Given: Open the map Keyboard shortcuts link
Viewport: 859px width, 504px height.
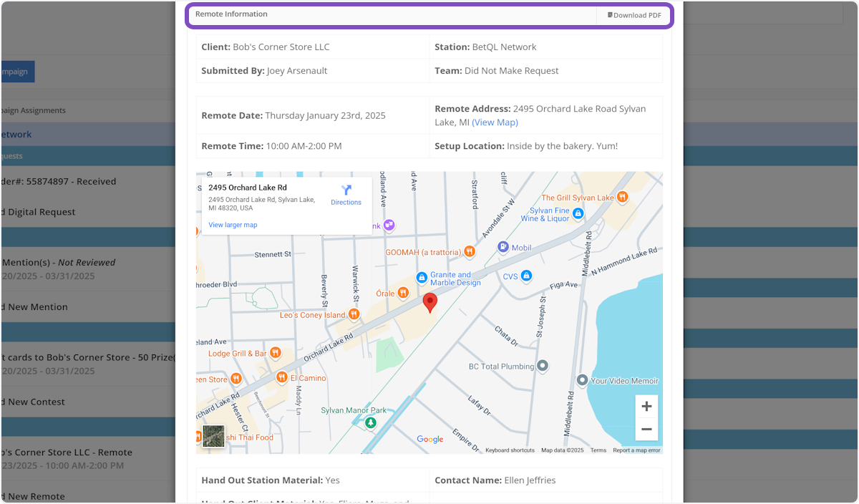Looking at the screenshot, I should point(510,450).
